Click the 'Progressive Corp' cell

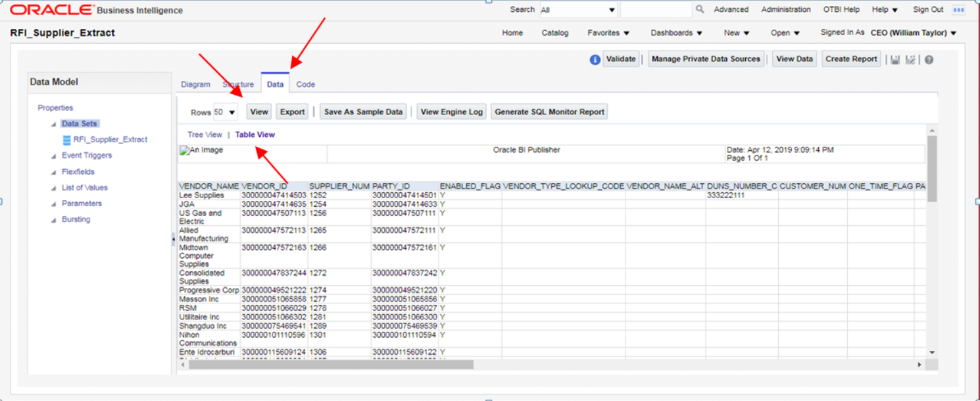point(209,290)
